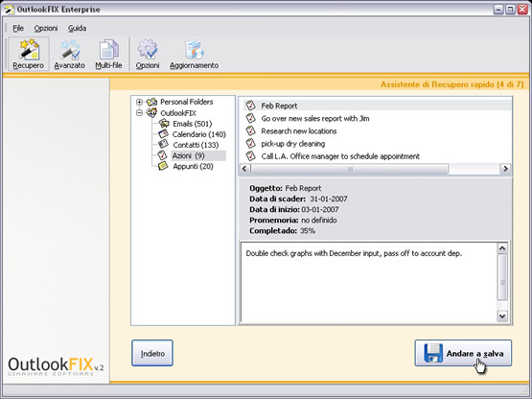Image resolution: width=532 pixels, height=399 pixels.
Task: Select Personal Folders label in tree
Action: pyautogui.click(x=187, y=102)
